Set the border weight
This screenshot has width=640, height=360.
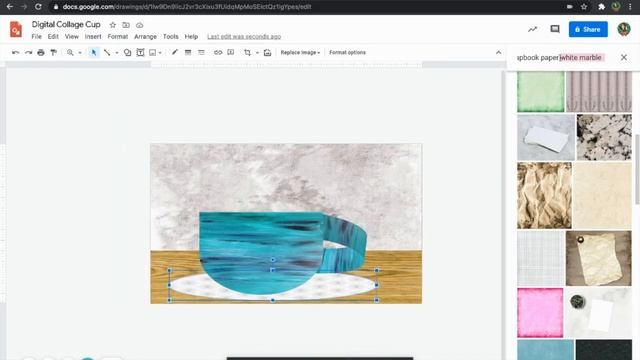coord(188,53)
